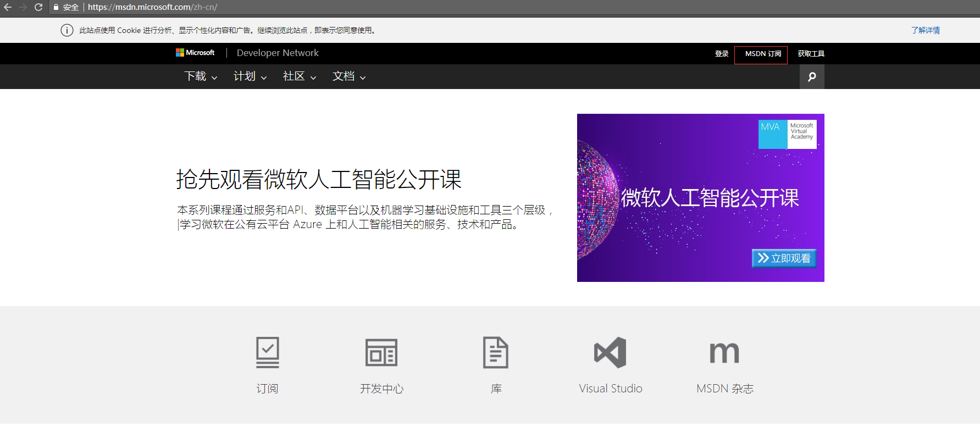Open the Visual Studio text link

tap(611, 389)
